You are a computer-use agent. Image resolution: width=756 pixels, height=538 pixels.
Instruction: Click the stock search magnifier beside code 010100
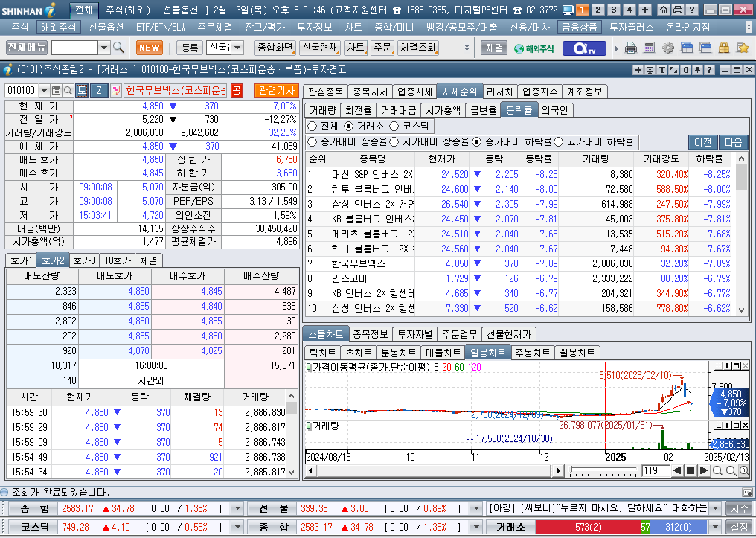coord(68,90)
